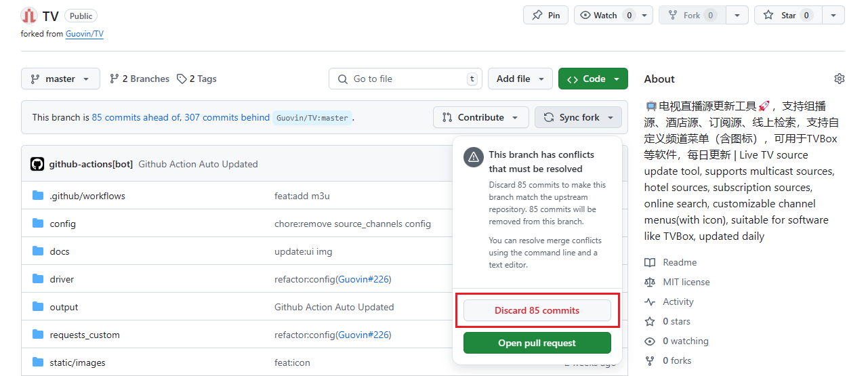This screenshot has width=868, height=376.
Task: Open the MIT license link
Action: coord(686,282)
